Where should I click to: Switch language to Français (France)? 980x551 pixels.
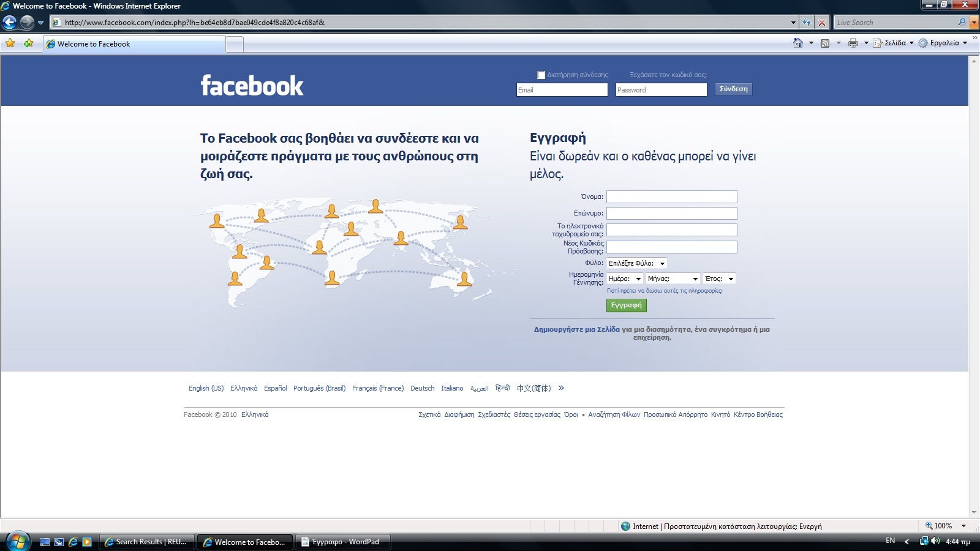point(378,388)
